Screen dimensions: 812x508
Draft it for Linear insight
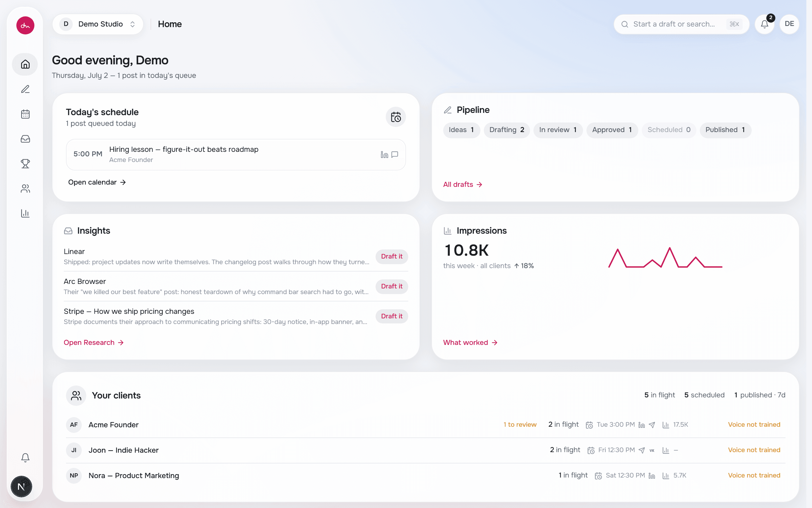(392, 256)
